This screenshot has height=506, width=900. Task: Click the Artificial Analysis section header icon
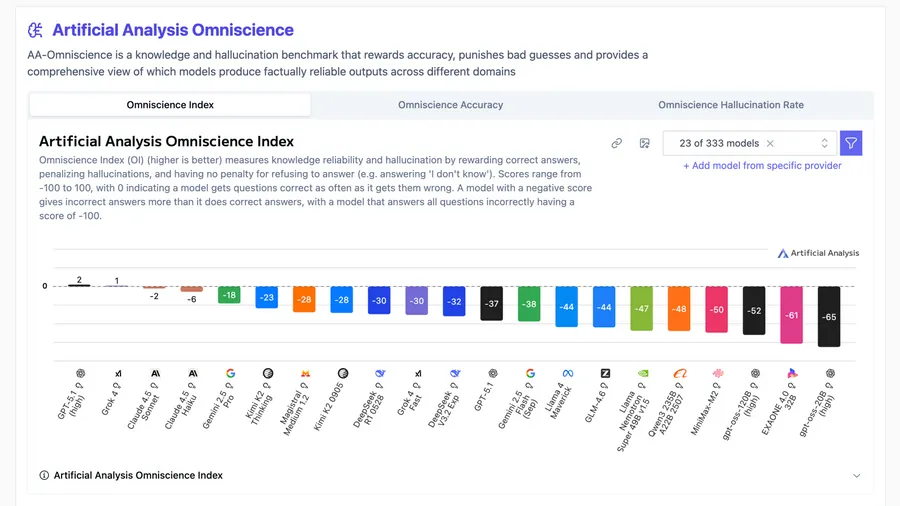point(36,31)
